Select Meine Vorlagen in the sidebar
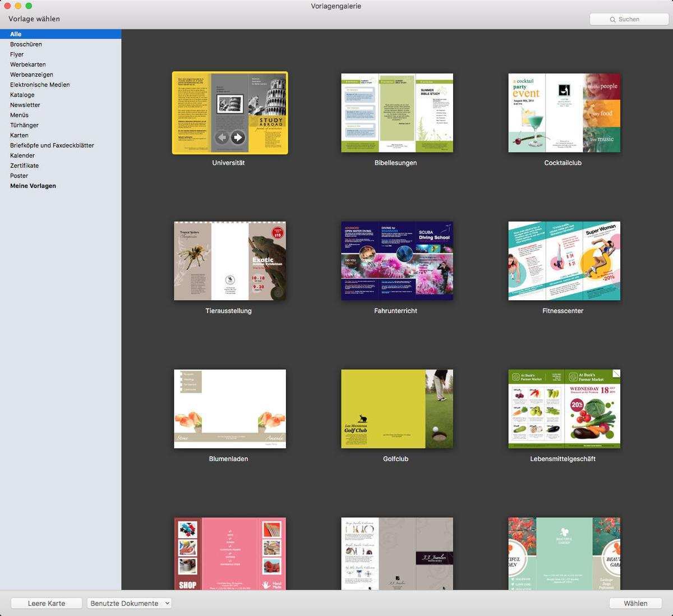Viewport: 673px width, 616px height. point(33,186)
